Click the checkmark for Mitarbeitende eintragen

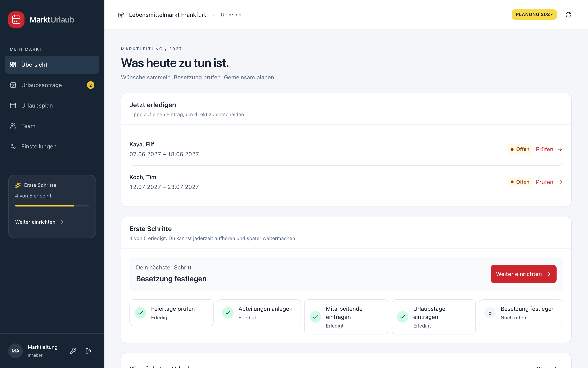[x=315, y=317]
